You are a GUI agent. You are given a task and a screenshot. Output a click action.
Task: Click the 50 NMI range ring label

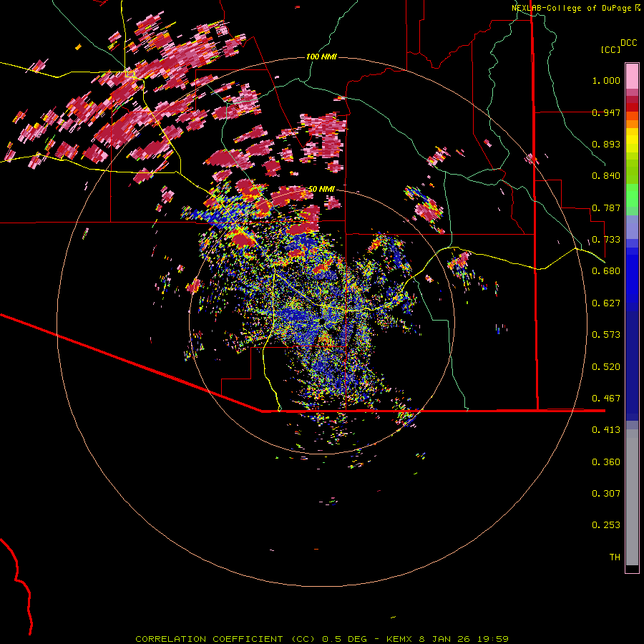tap(321, 189)
